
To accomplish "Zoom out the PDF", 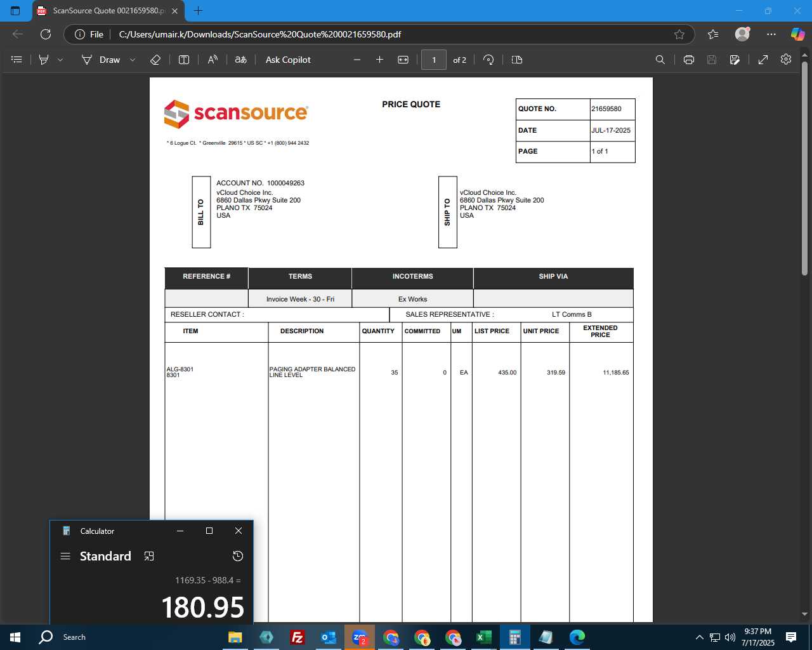I will [357, 60].
